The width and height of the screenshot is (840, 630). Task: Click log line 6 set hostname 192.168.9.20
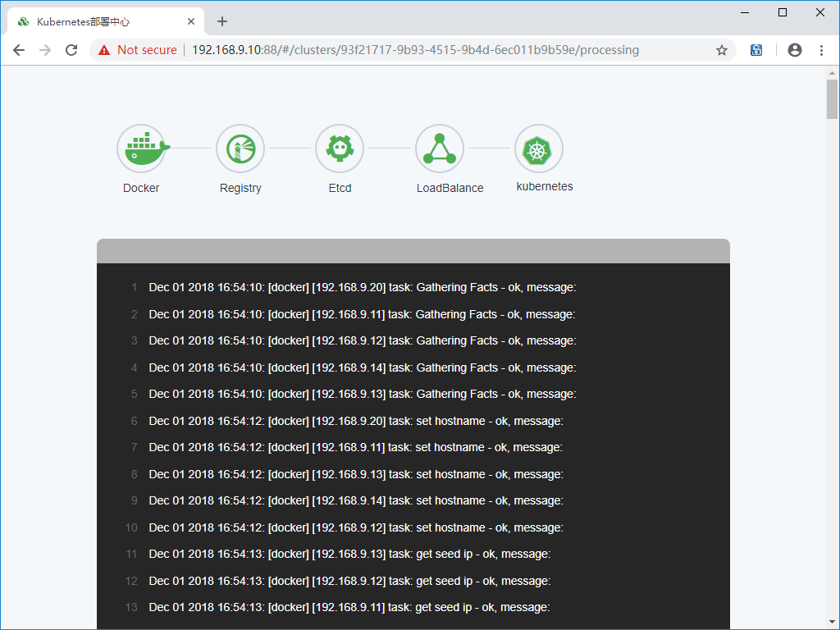tap(356, 421)
